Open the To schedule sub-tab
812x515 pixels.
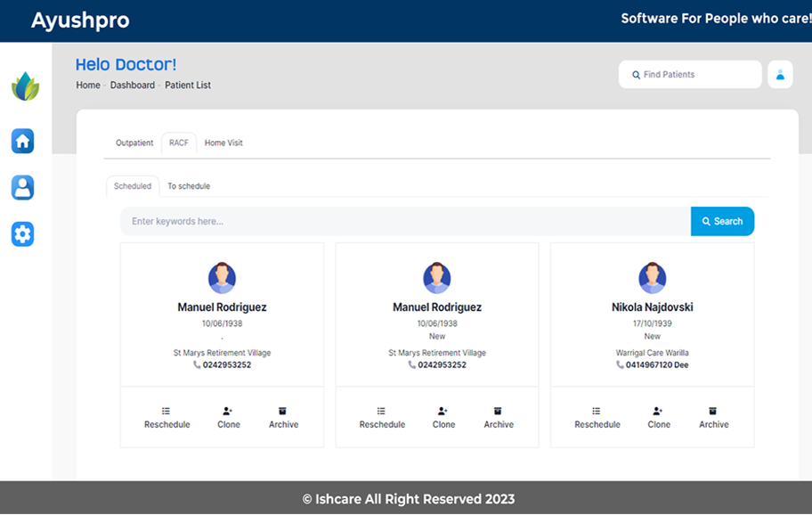tap(189, 186)
